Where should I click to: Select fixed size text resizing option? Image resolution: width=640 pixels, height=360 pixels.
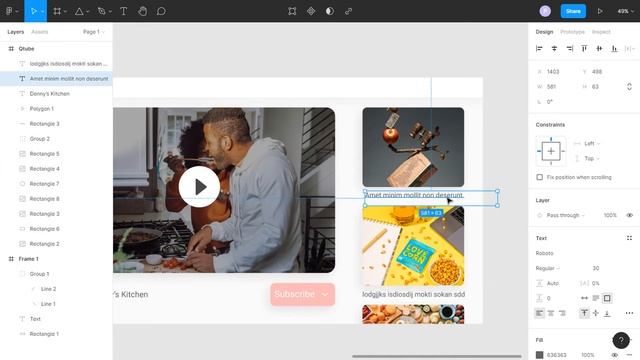[x=607, y=298]
